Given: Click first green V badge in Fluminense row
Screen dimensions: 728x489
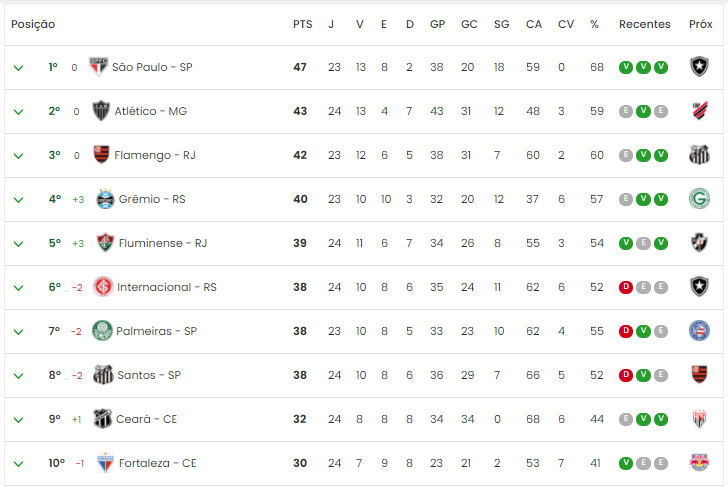Looking at the screenshot, I should point(626,243).
